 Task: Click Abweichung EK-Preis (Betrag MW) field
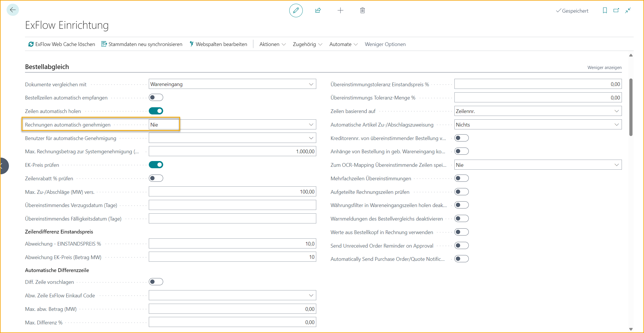click(232, 257)
